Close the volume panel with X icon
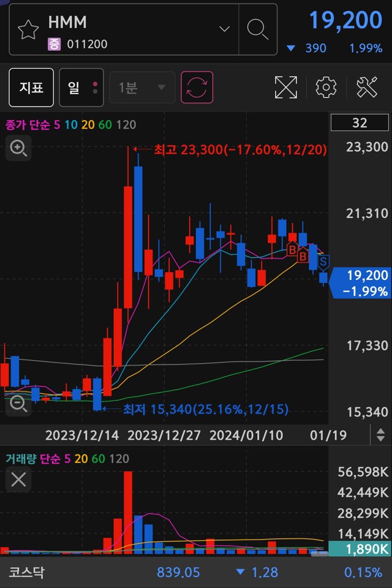This screenshot has width=392, height=588. click(18, 479)
